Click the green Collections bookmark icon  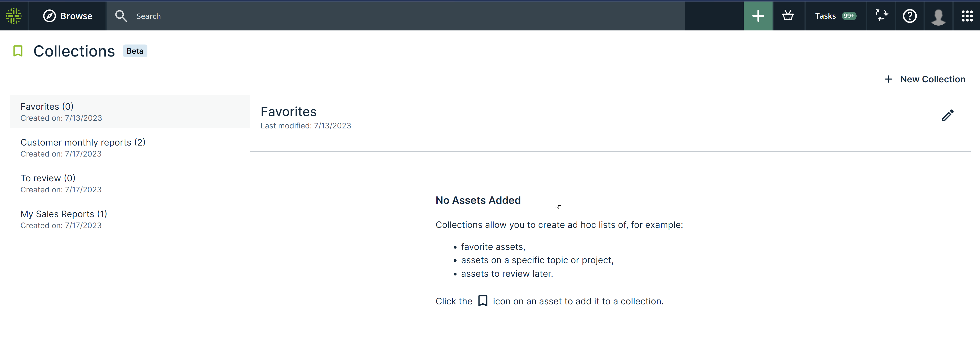click(x=18, y=51)
